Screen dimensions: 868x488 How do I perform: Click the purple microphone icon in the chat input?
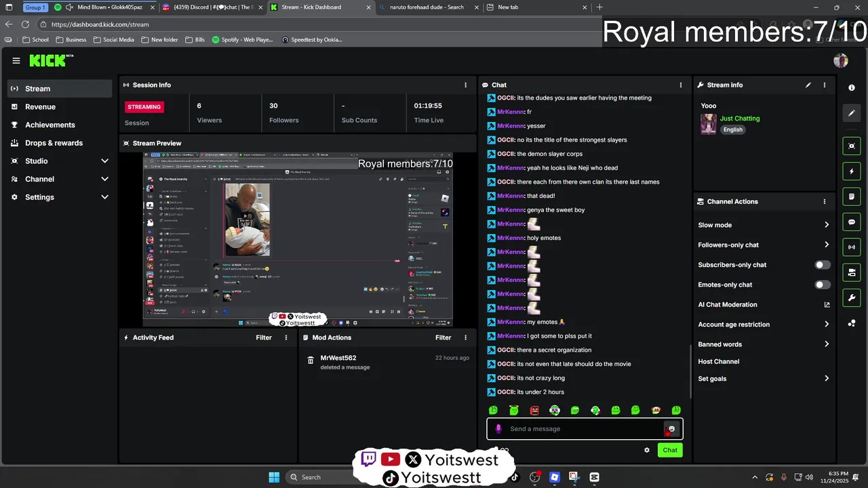click(498, 428)
